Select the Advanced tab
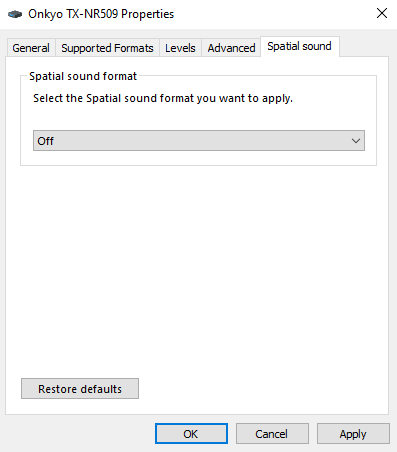The width and height of the screenshot is (397, 452). click(x=231, y=48)
